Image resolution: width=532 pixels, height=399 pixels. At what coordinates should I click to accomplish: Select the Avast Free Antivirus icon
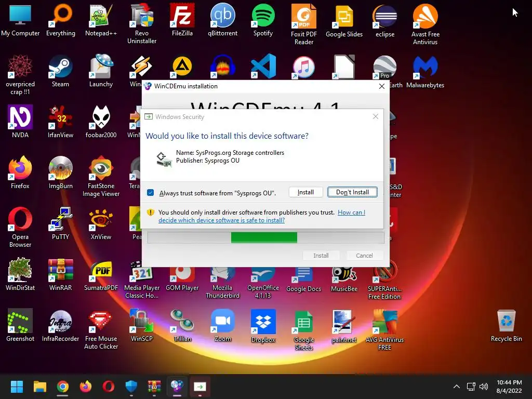tap(425, 24)
